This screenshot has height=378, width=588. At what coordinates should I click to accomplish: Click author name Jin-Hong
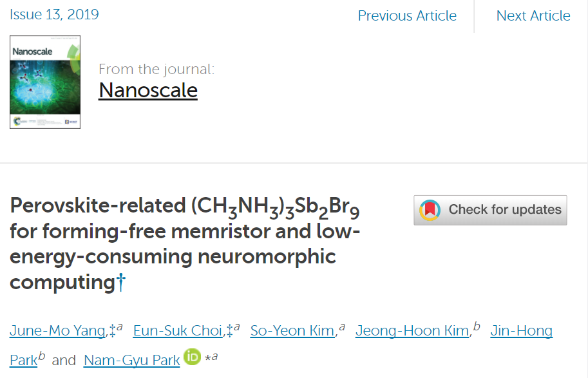click(x=521, y=331)
